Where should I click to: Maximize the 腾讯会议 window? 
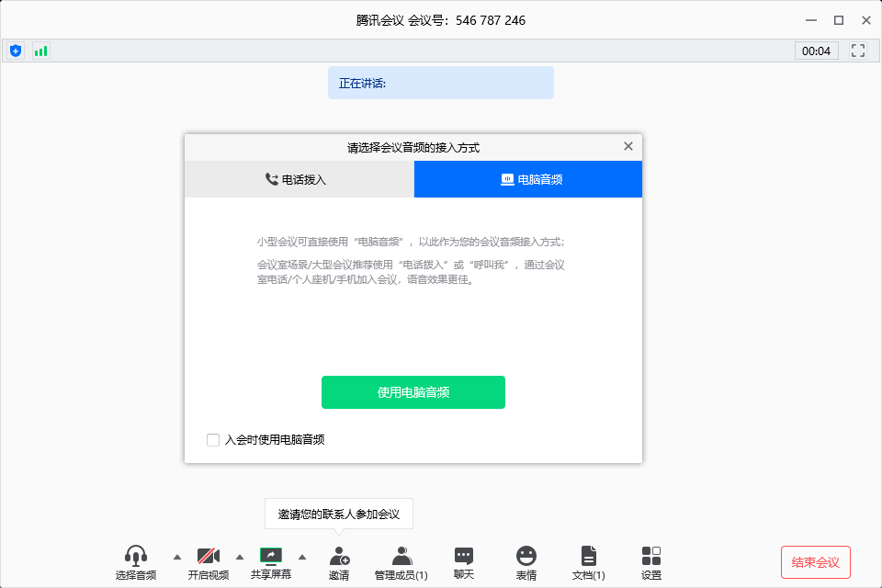pos(839,20)
